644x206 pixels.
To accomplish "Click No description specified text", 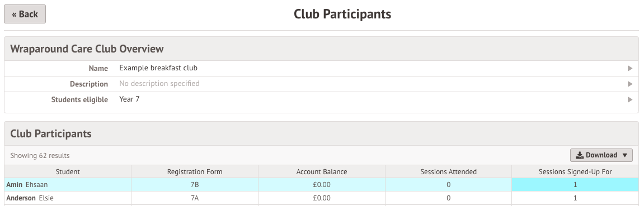I will [x=159, y=84].
